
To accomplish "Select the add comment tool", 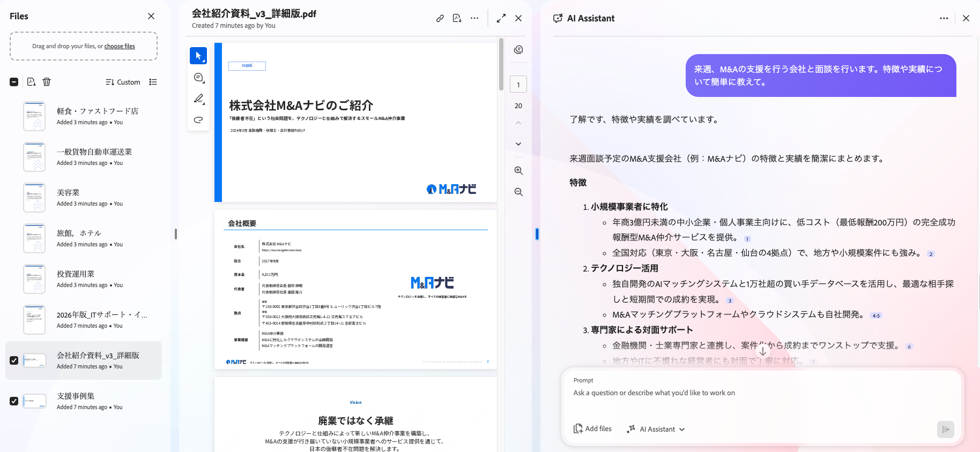I will click(198, 78).
